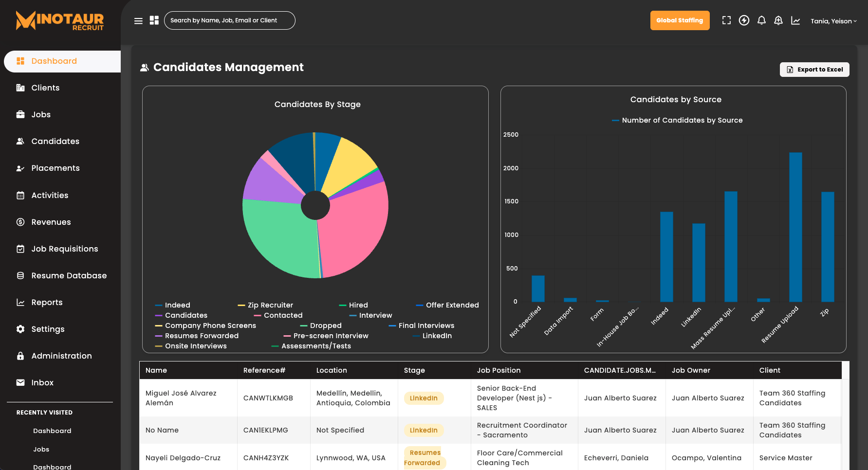Click the Reports chart icon
The width and height of the screenshot is (868, 470).
coord(20,302)
